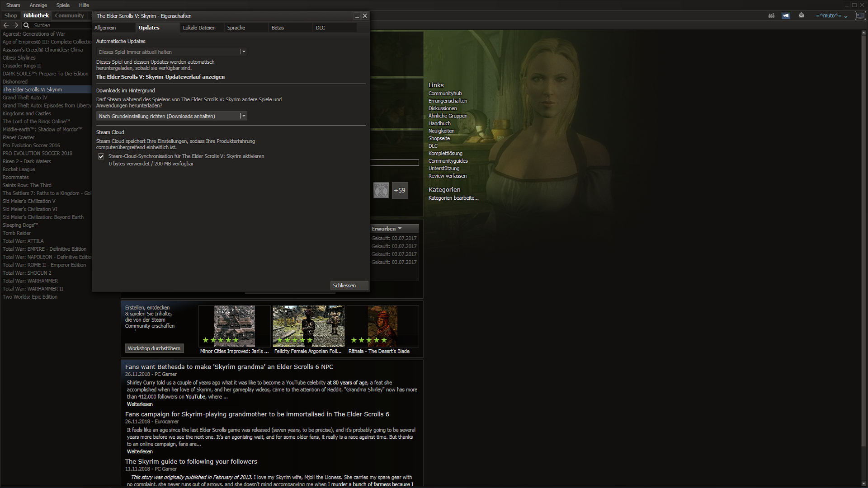Open the Friends list icon in the toolbar
The image size is (868, 488).
tap(771, 15)
